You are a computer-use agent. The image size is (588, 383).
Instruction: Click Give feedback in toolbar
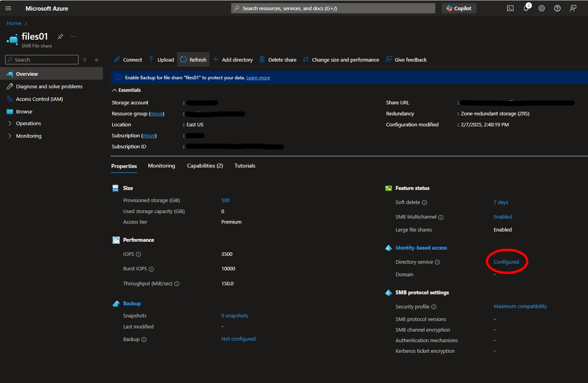click(x=406, y=60)
